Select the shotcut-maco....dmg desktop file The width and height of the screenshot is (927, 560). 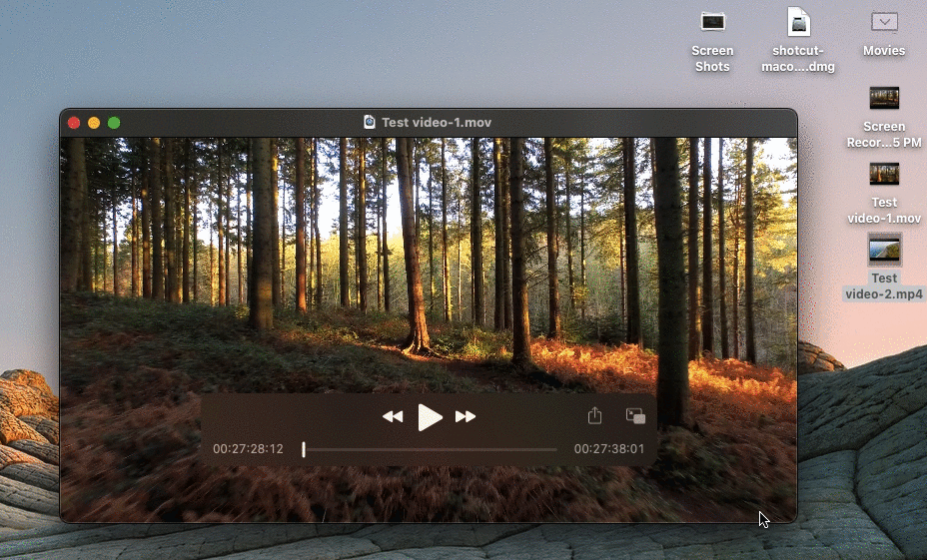(x=798, y=41)
